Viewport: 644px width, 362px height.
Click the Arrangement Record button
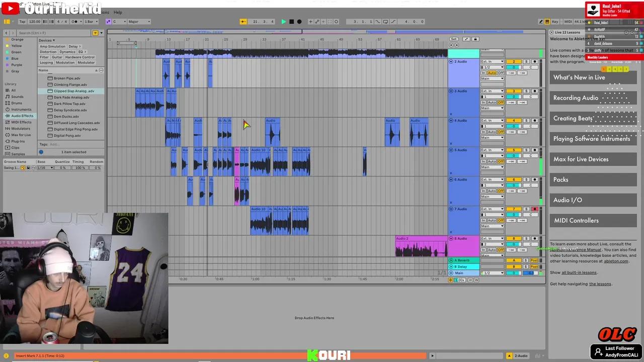click(x=299, y=22)
